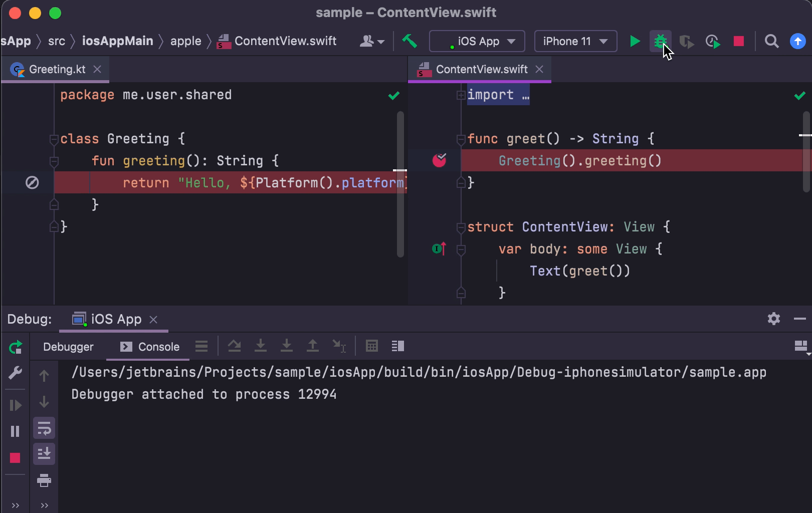Switch to the Greeting.kt tab
Viewport: 812px width, 513px height.
(57, 69)
